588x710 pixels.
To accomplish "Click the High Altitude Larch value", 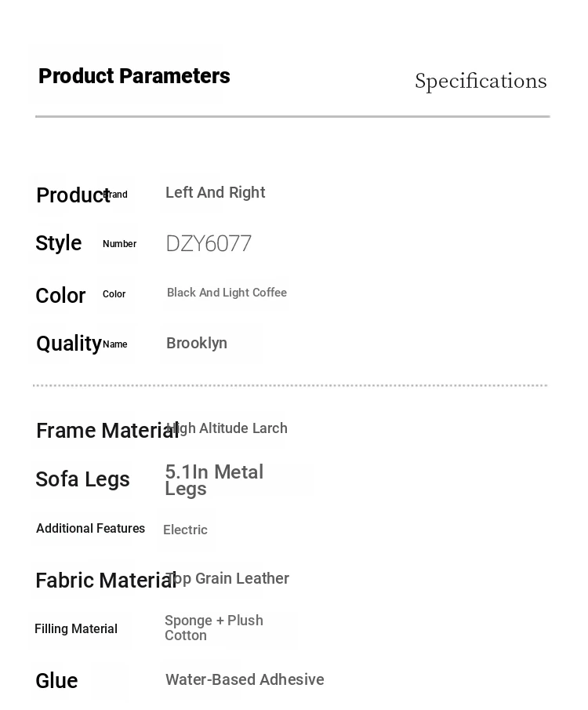I will (x=227, y=428).
